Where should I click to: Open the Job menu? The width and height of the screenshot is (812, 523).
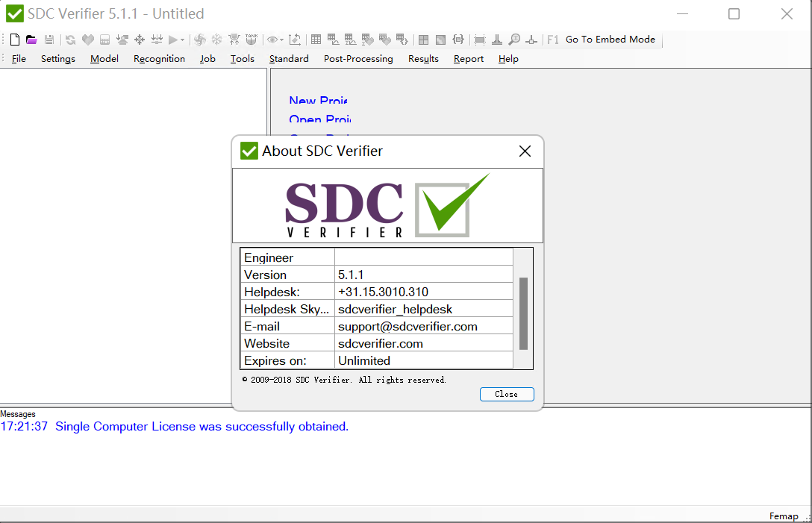pyautogui.click(x=207, y=59)
